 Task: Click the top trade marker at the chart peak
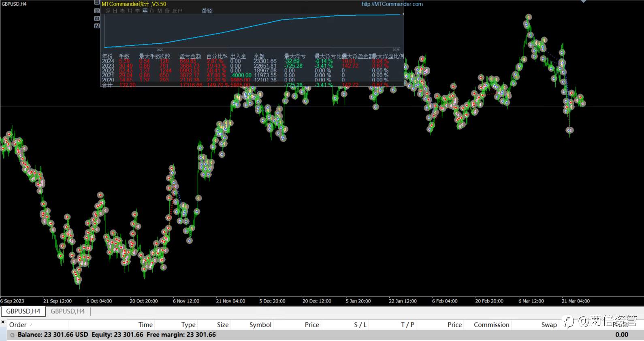[528, 17]
